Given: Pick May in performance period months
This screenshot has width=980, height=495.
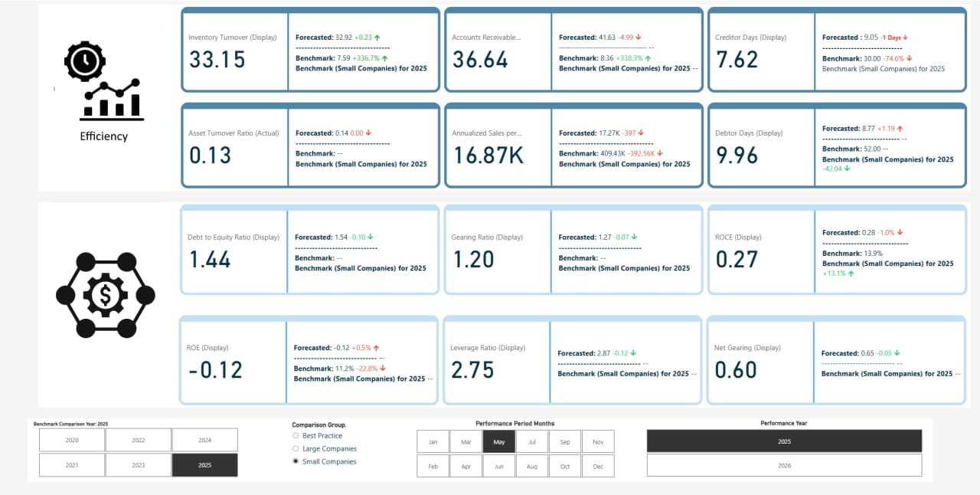Looking at the screenshot, I should click(x=498, y=441).
